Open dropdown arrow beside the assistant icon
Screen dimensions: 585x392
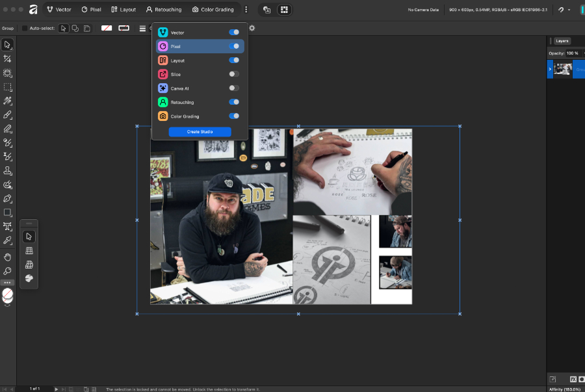(569, 10)
